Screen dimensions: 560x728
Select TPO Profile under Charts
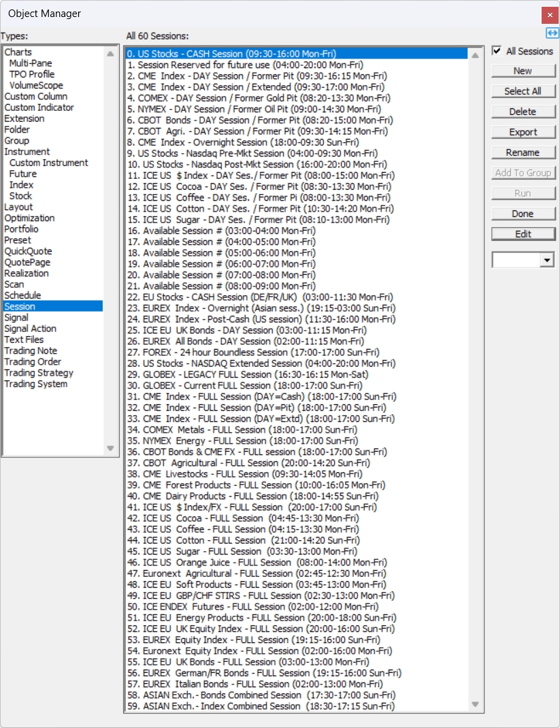(32, 74)
